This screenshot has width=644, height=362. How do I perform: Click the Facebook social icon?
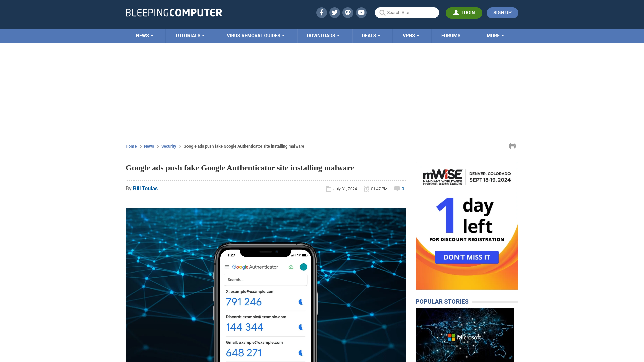pyautogui.click(x=321, y=12)
